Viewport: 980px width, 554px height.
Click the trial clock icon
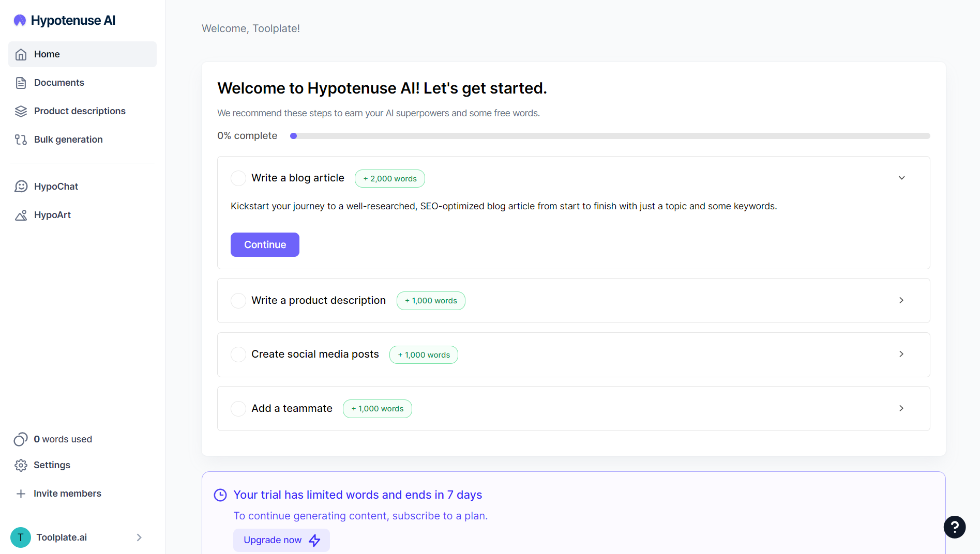click(x=220, y=495)
